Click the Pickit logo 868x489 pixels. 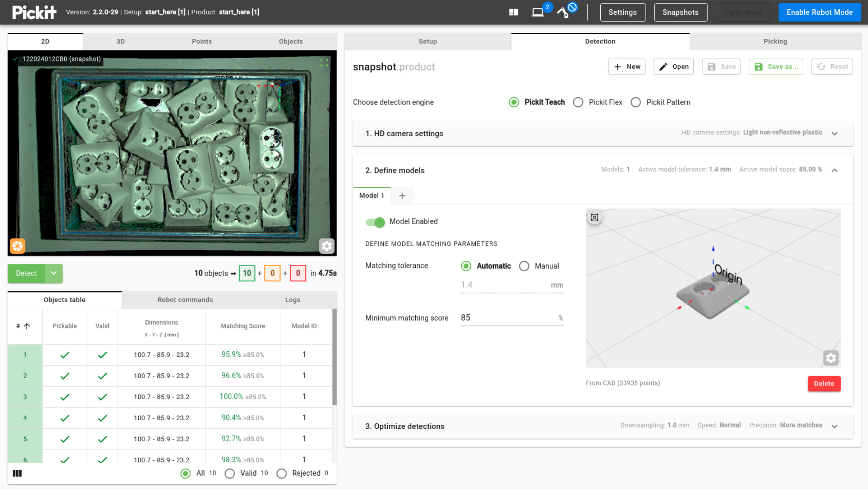click(34, 12)
